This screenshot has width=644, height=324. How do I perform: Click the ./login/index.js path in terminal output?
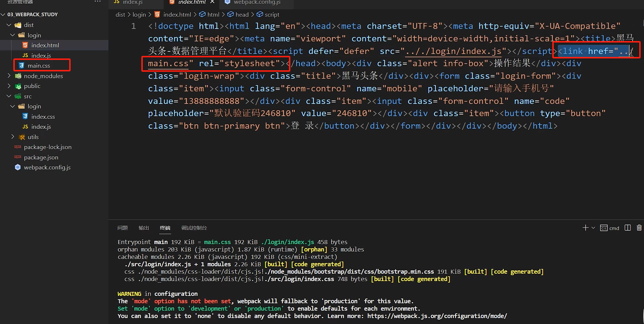point(288,242)
